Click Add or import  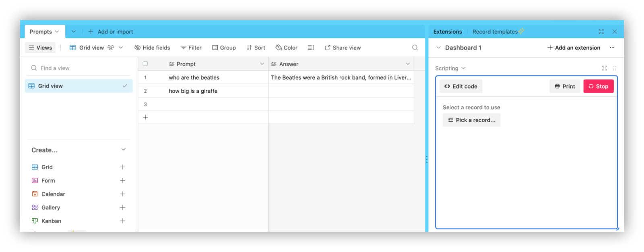pyautogui.click(x=111, y=31)
